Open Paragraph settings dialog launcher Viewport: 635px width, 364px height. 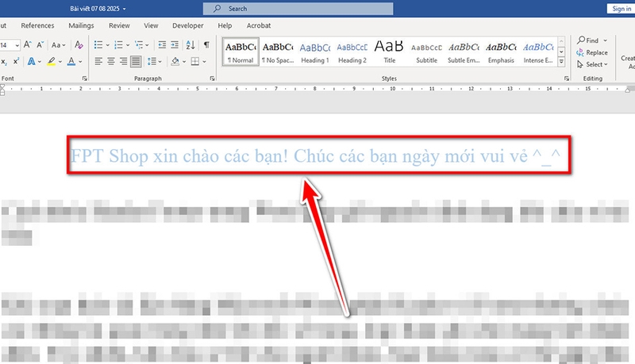[212, 79]
